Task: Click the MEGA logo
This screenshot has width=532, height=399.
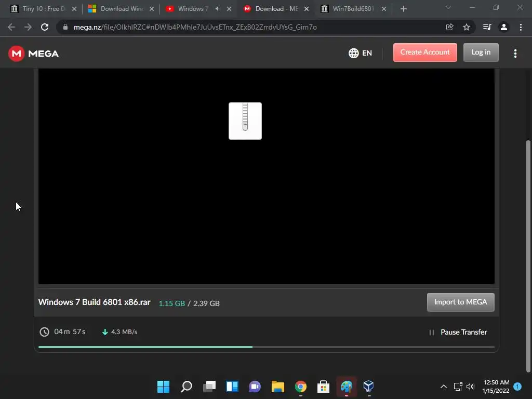Action: tap(34, 54)
